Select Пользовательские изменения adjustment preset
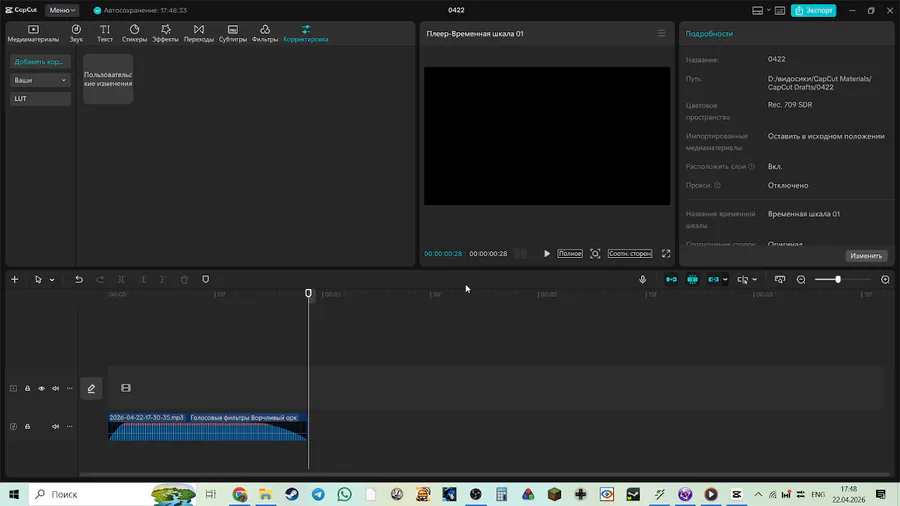This screenshot has width=900, height=506. 108,79
